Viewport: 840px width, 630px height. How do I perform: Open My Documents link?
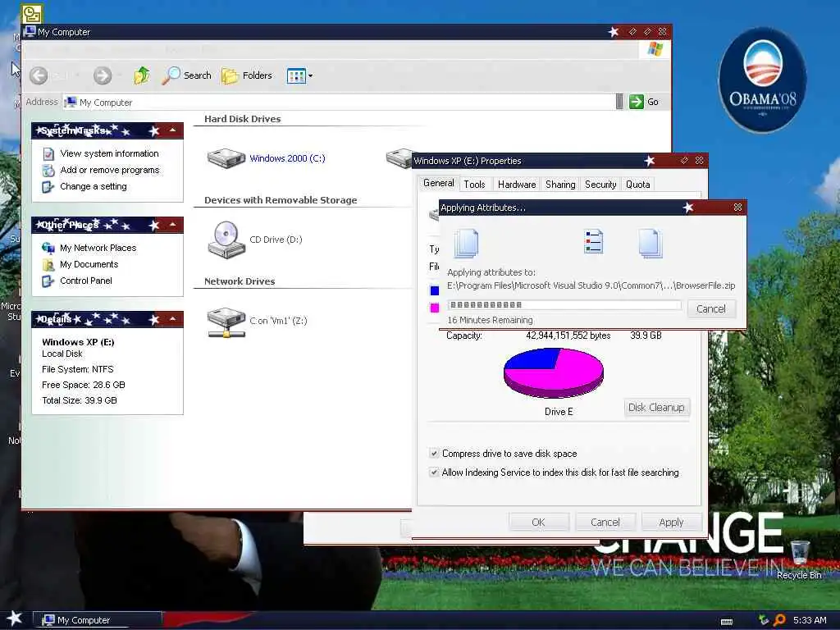pos(89,264)
